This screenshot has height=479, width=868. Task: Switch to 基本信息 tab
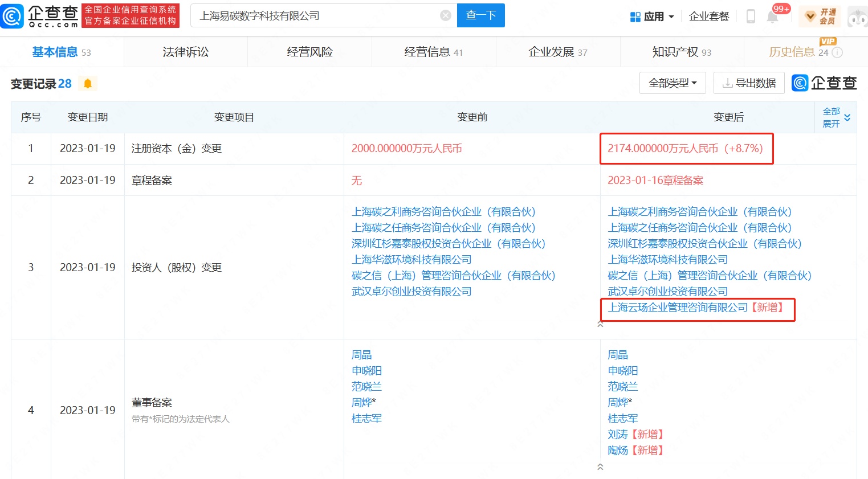(x=62, y=52)
